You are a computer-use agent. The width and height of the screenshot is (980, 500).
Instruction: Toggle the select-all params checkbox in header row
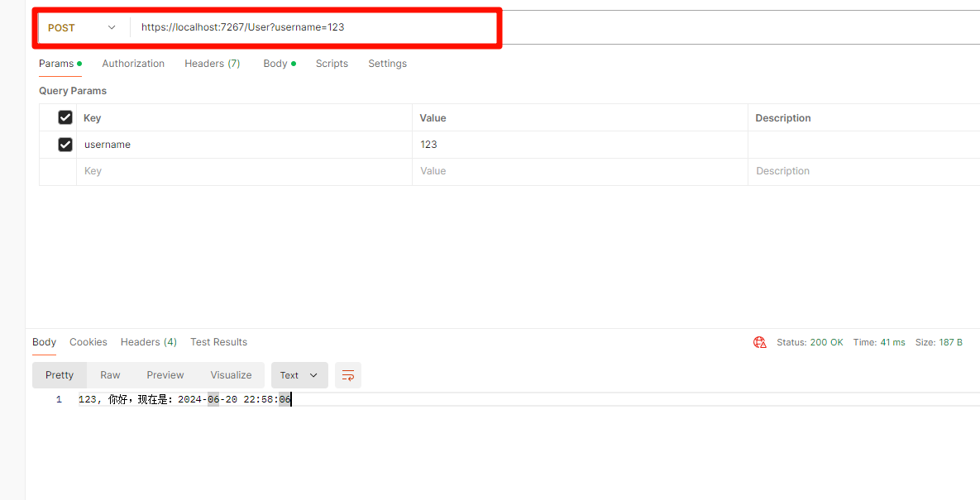click(65, 117)
